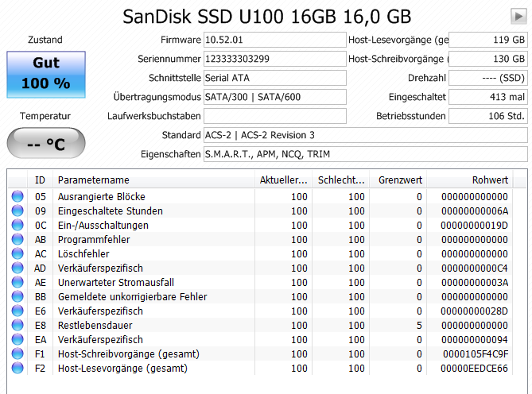This screenshot has width=532, height=394.
Task: Select the Host-Lesevorgänge (gesamt) row text
Action: pyautogui.click(x=122, y=368)
